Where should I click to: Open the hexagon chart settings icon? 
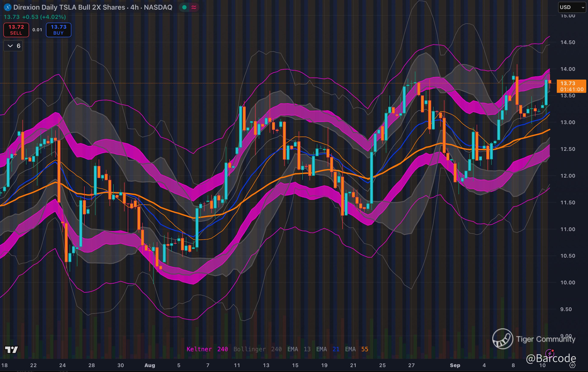(572, 365)
